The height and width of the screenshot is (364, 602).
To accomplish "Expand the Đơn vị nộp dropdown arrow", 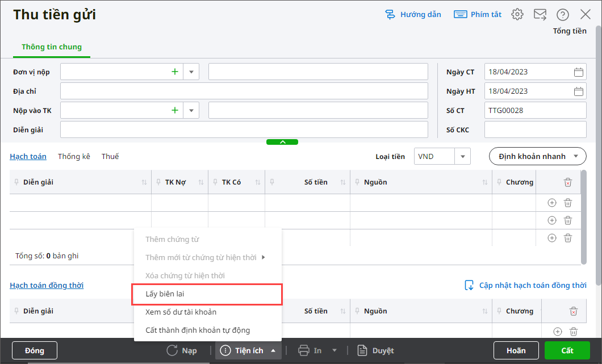I will click(x=191, y=72).
